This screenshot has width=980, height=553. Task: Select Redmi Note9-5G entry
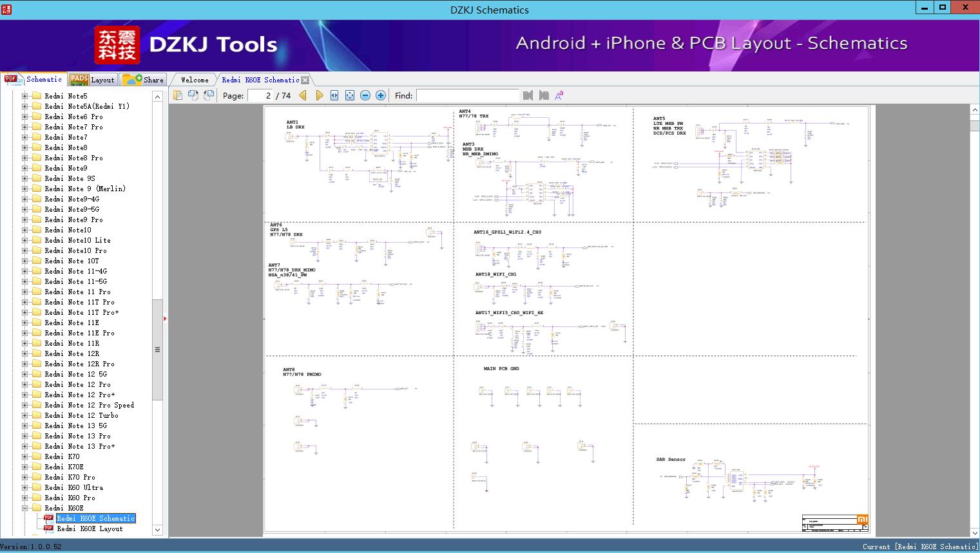point(72,209)
